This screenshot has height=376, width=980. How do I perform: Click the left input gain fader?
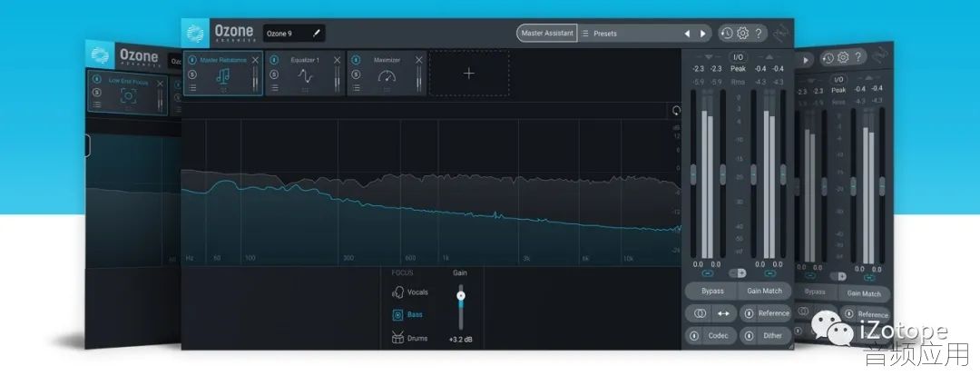(x=693, y=174)
